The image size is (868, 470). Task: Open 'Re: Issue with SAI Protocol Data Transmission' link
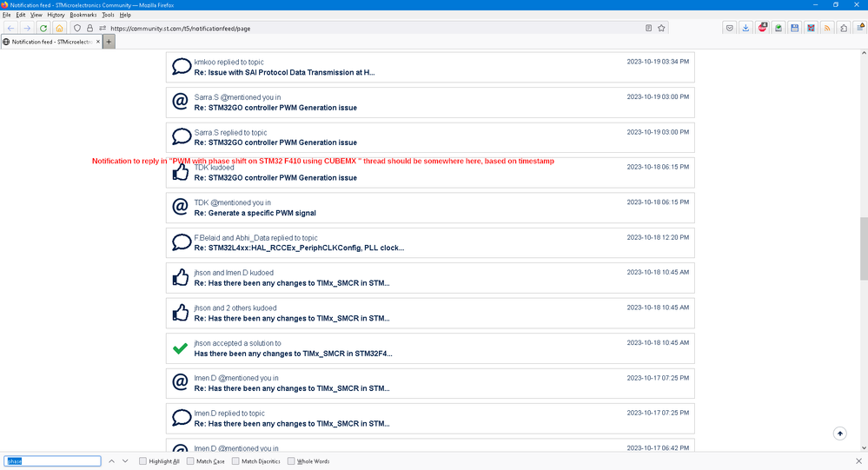284,72
